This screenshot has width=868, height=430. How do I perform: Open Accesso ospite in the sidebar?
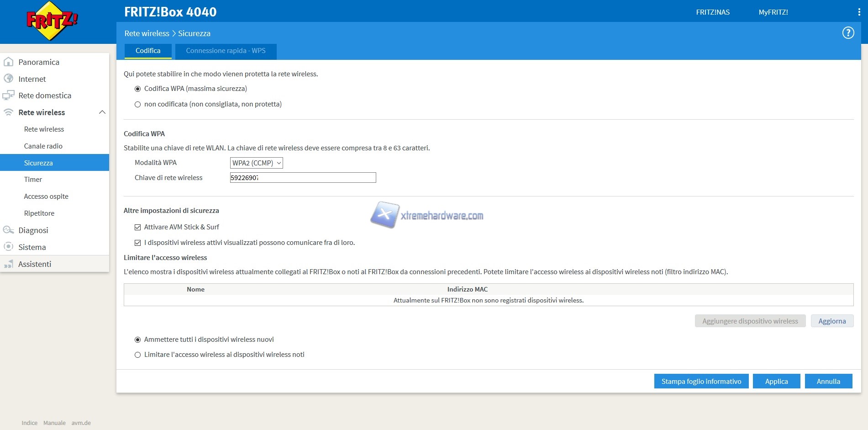(46, 196)
